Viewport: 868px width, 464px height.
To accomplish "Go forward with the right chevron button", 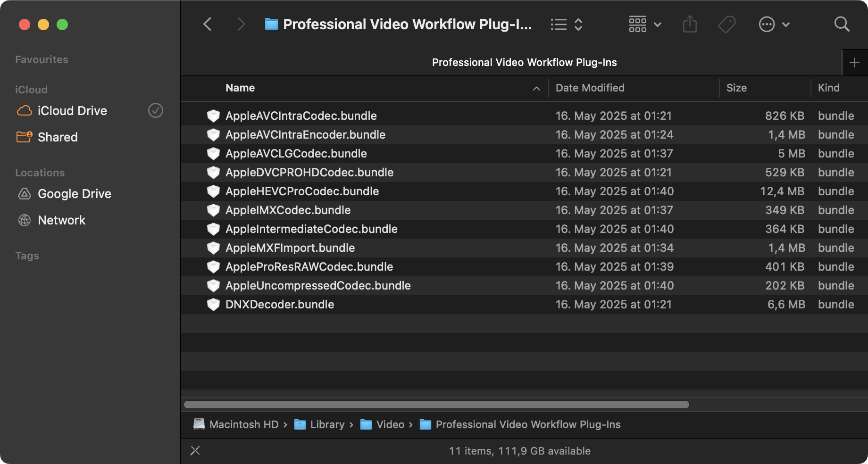I will [241, 24].
